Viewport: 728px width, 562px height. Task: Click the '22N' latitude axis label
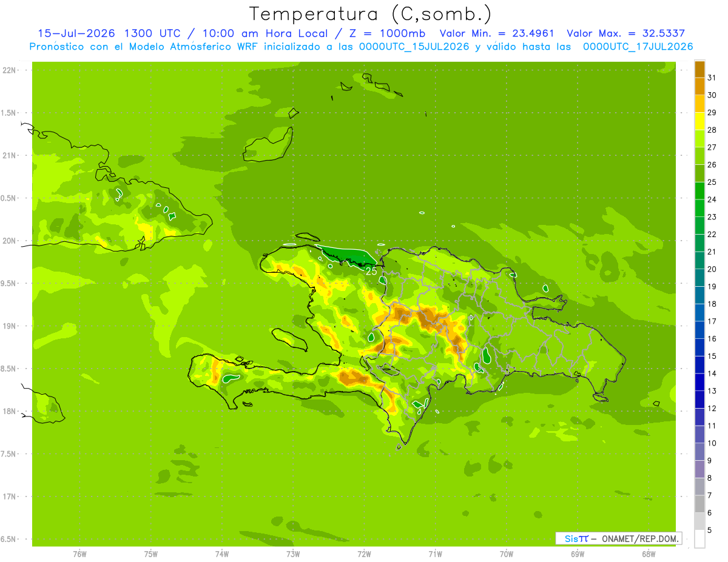point(9,70)
